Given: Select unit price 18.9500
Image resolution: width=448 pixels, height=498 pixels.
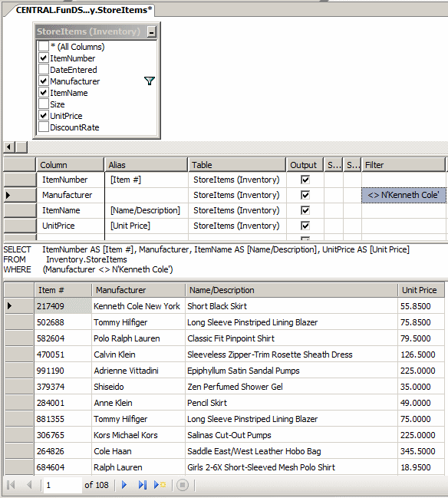Looking at the screenshot, I should pos(421,467).
